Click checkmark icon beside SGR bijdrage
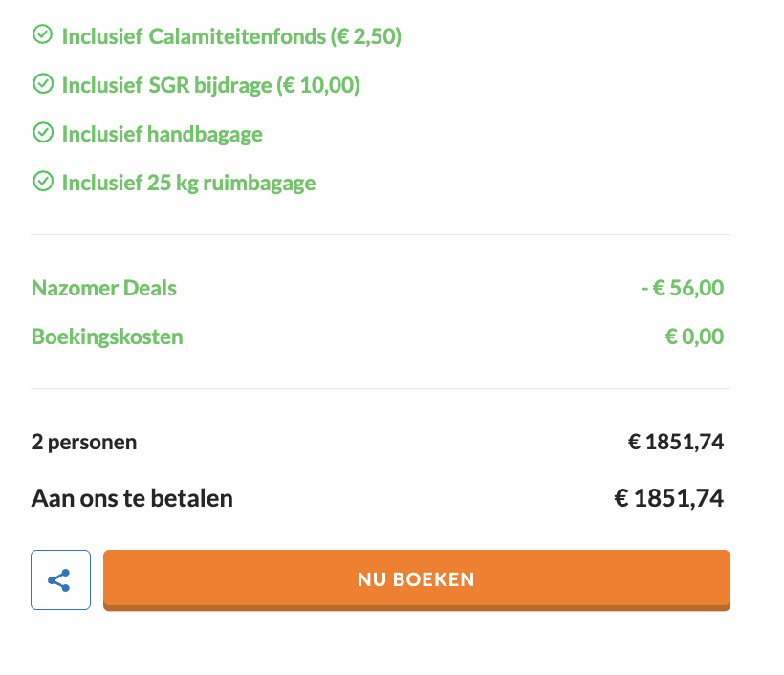The width and height of the screenshot is (784, 675). pos(42,84)
